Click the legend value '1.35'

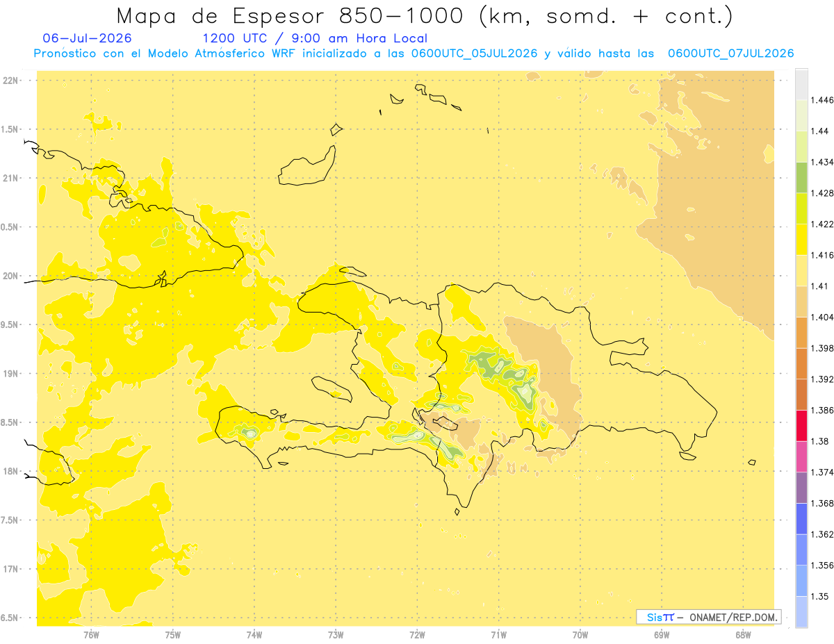click(x=821, y=596)
